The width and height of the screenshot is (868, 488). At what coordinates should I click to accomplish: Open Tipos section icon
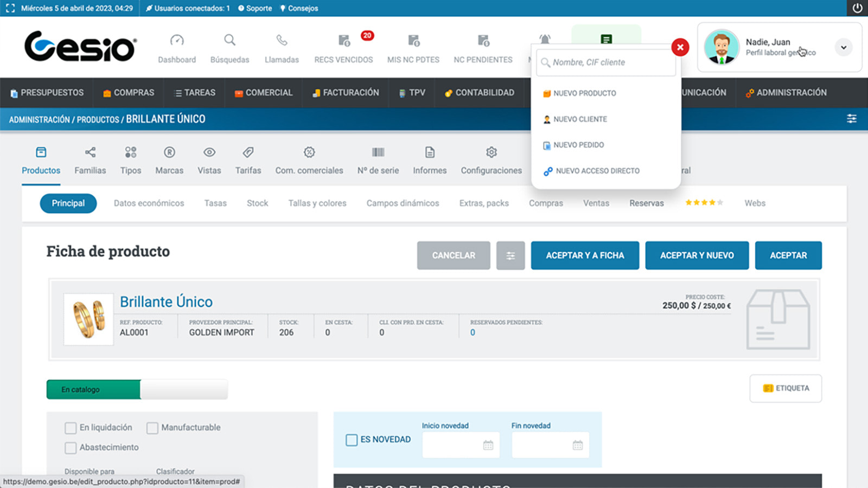pyautogui.click(x=131, y=152)
